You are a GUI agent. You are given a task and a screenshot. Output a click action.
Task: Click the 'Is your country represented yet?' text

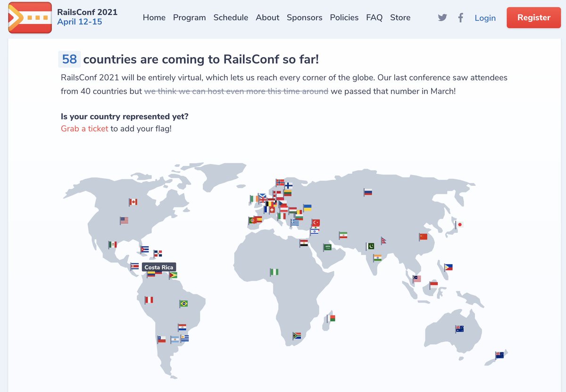125,117
